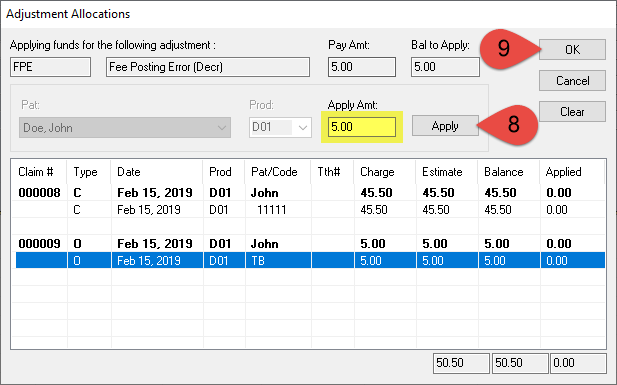Screen dimensions: 617x385
Task: Click the highlighted row's Feb 15, 2019 date
Action: pyautogui.click(x=149, y=261)
